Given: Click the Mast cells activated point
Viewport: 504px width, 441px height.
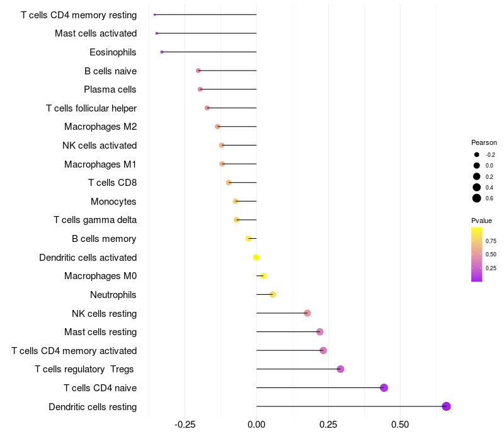Looking at the screenshot, I should 156,33.
